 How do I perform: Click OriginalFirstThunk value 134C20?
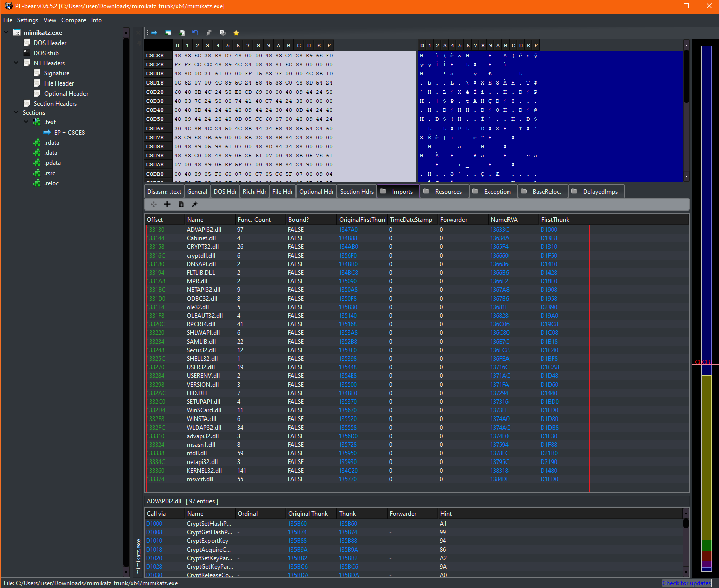(348, 471)
